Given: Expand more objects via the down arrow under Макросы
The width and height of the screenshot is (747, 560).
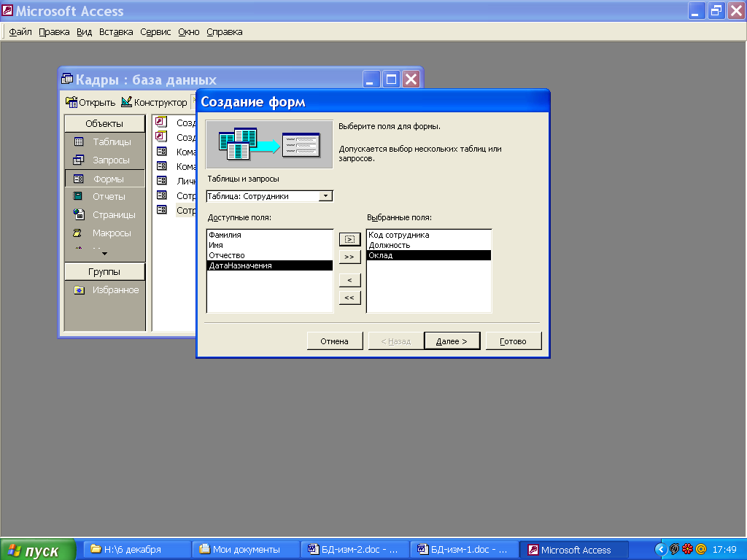Looking at the screenshot, I should click(105, 254).
